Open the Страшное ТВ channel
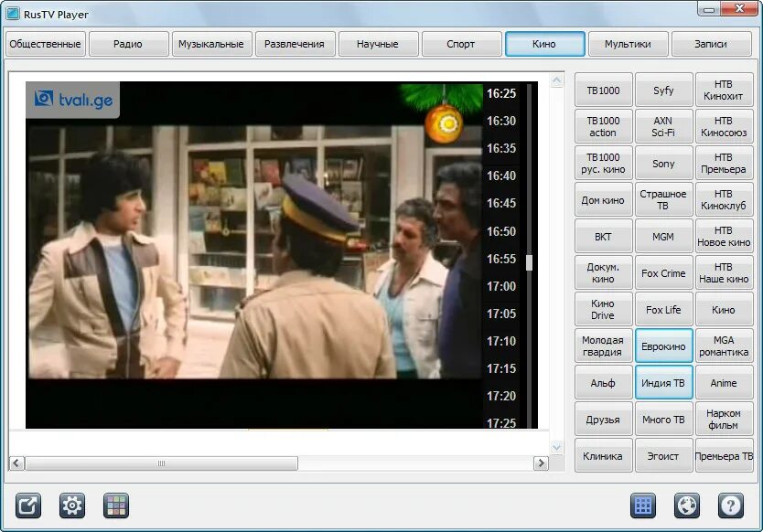The height and width of the screenshot is (532, 763). pos(663,200)
